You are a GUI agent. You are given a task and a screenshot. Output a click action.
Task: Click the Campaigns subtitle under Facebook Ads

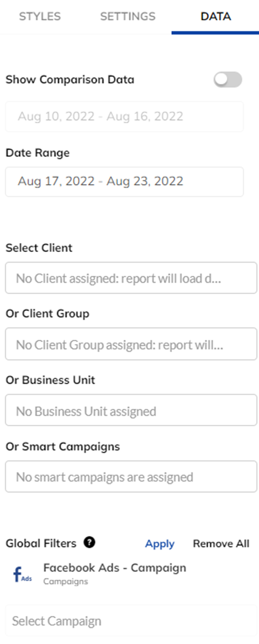pyautogui.click(x=65, y=582)
